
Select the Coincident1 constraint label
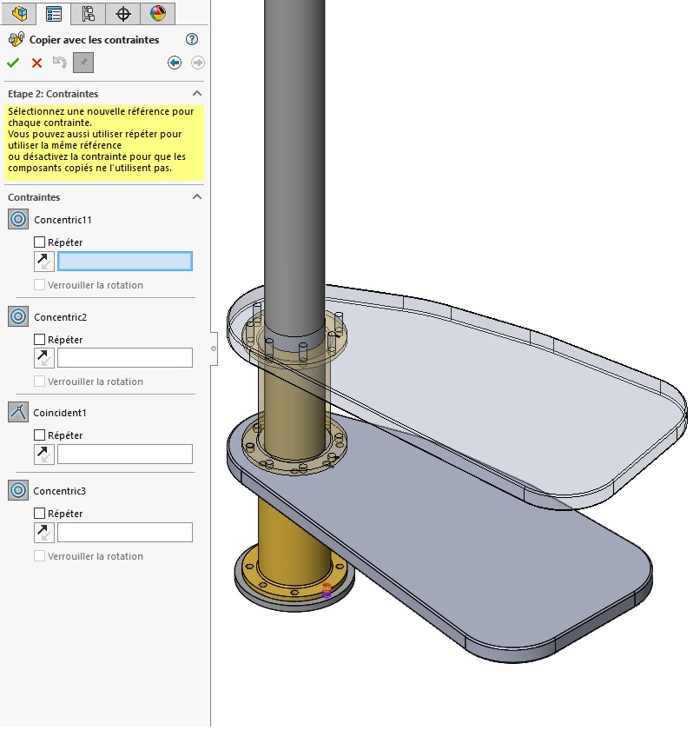pos(60,413)
